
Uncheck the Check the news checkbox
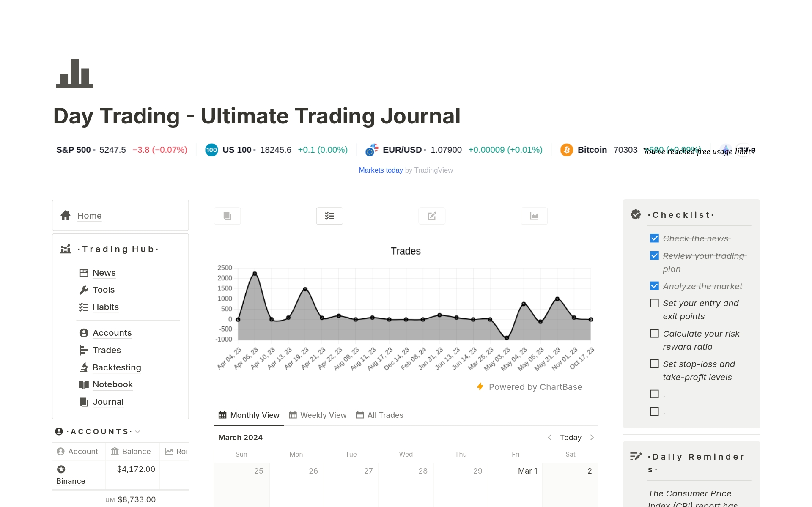(x=654, y=238)
